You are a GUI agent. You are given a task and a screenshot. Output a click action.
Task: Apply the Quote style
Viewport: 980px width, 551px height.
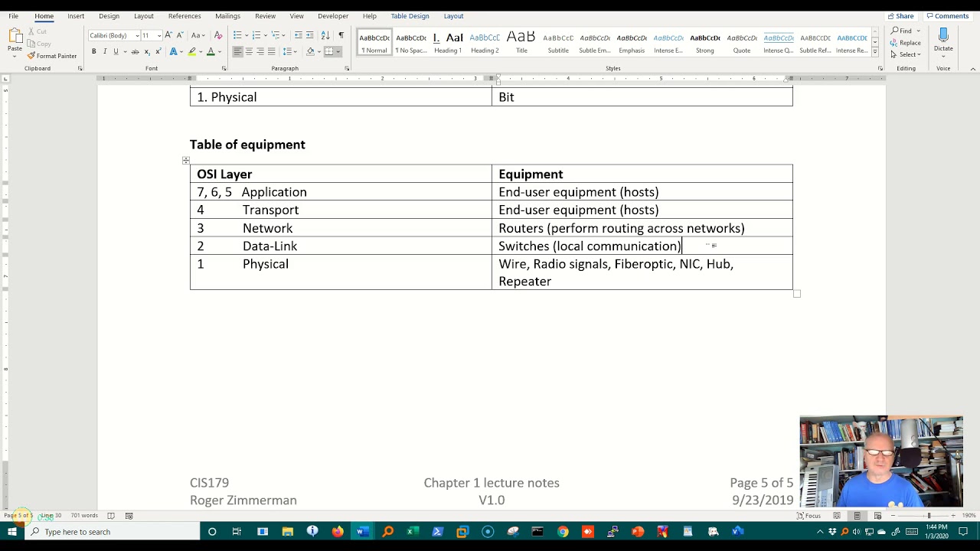click(742, 43)
